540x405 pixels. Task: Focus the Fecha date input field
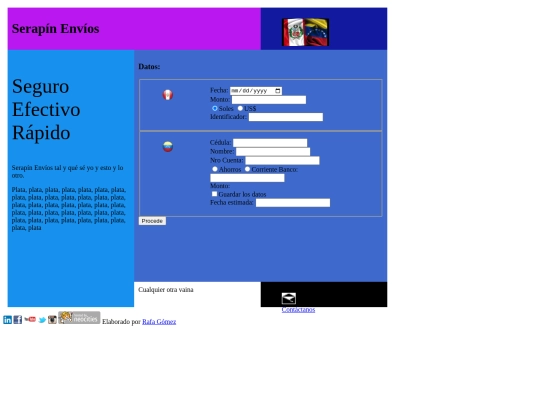point(256,91)
